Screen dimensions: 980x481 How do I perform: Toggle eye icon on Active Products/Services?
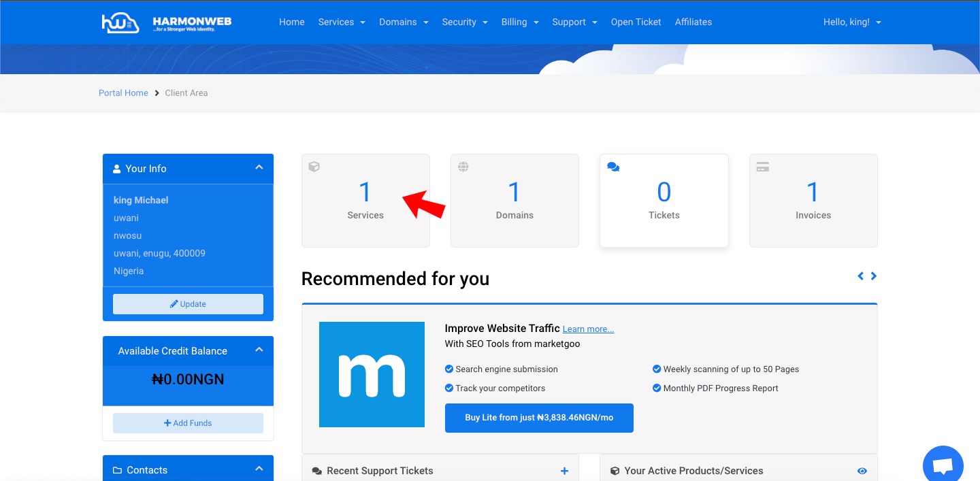(x=862, y=471)
